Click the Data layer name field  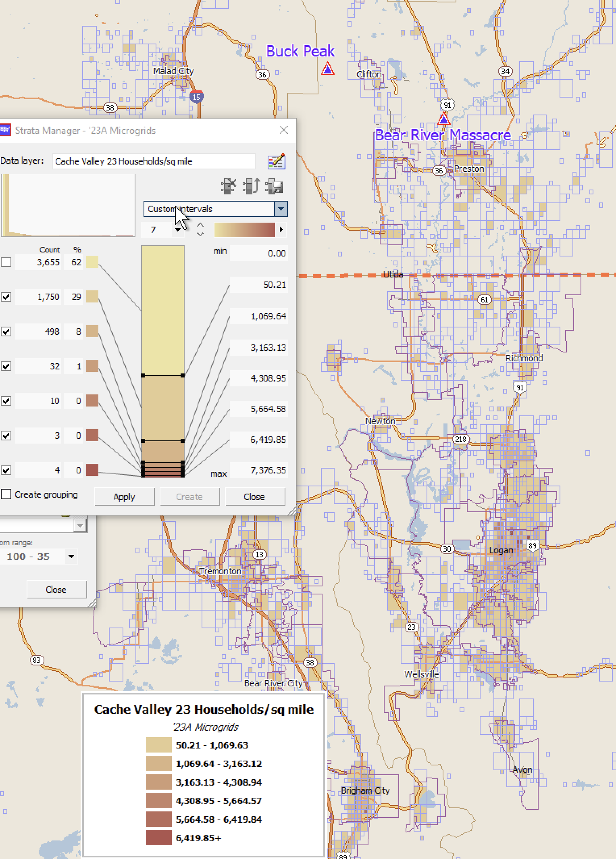tap(154, 161)
